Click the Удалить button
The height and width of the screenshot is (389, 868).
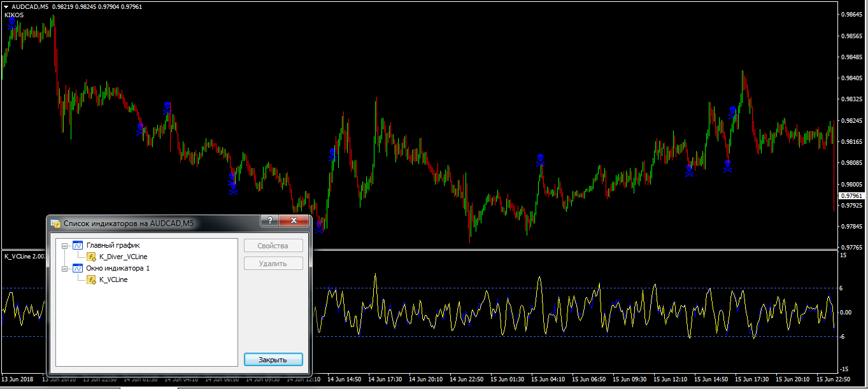point(273,264)
